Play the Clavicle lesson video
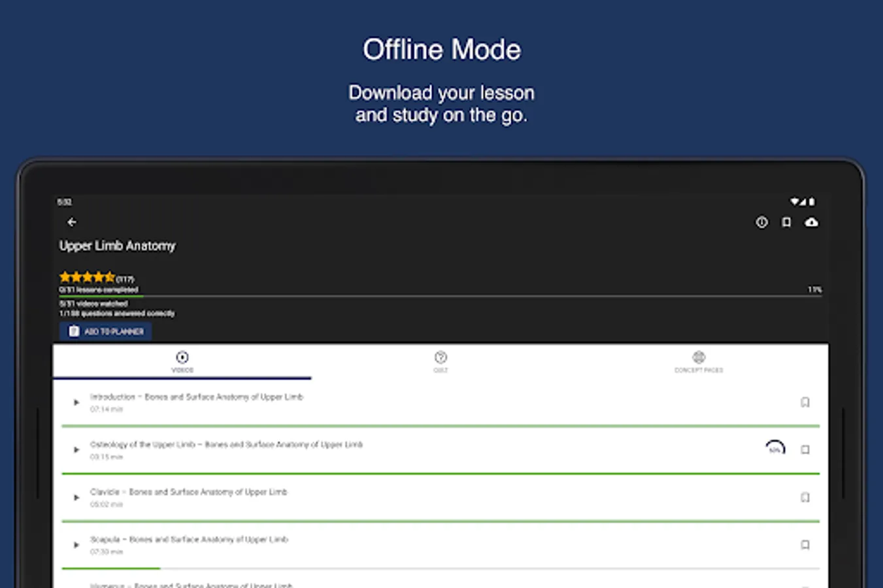 click(x=76, y=497)
